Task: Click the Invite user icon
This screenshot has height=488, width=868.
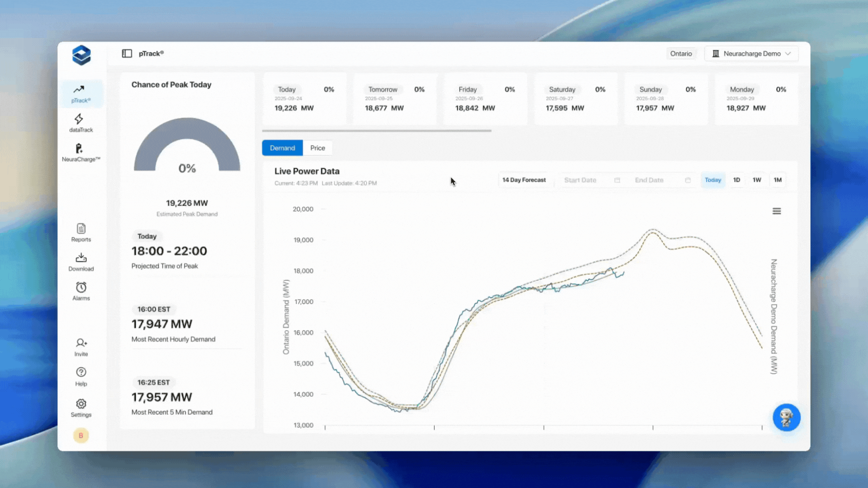Action: coord(81,343)
